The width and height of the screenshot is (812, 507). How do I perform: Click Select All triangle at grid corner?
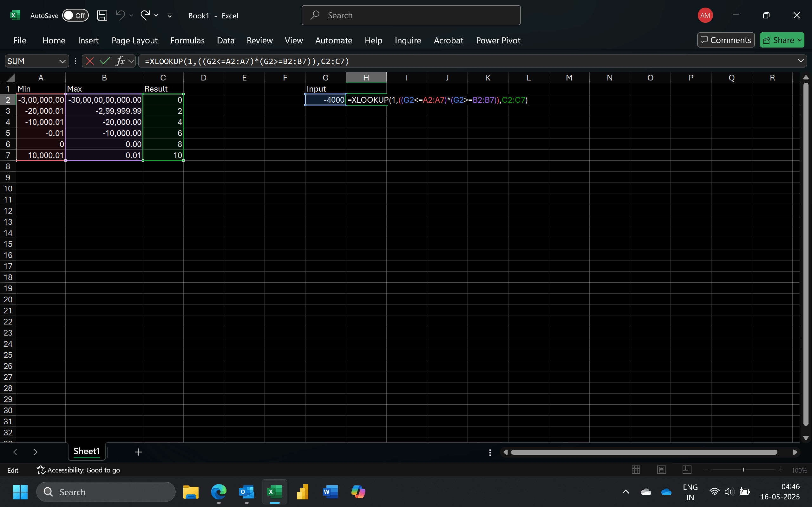point(10,78)
